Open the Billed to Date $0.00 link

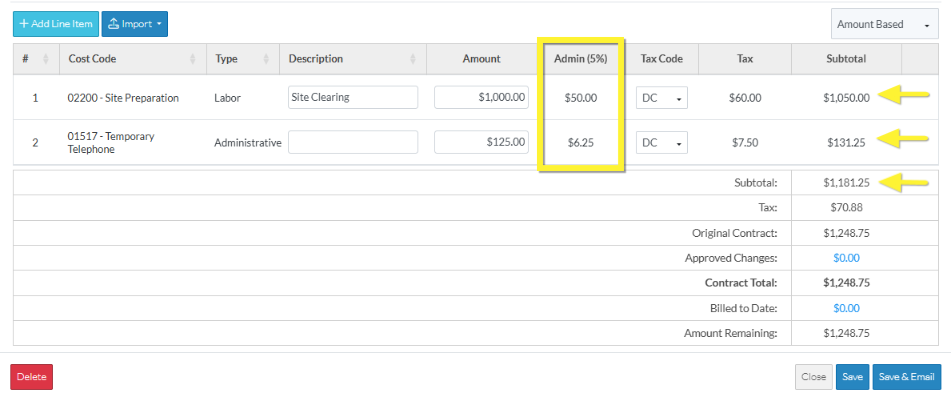pyautogui.click(x=846, y=308)
